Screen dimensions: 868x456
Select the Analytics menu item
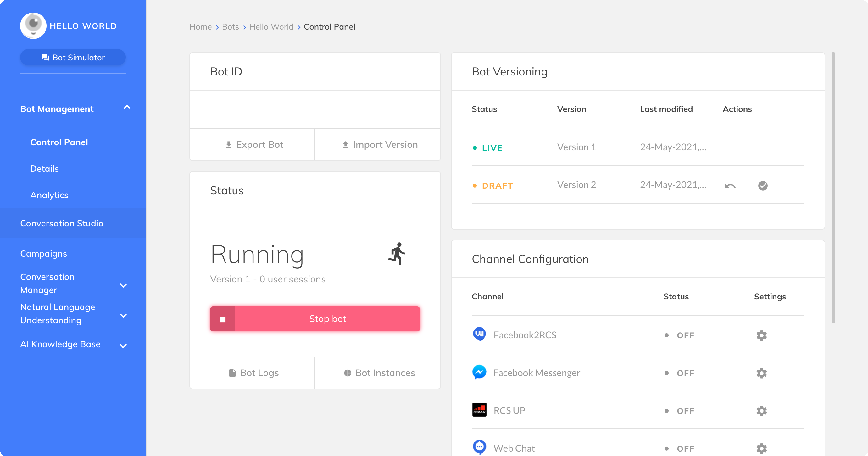click(x=49, y=195)
